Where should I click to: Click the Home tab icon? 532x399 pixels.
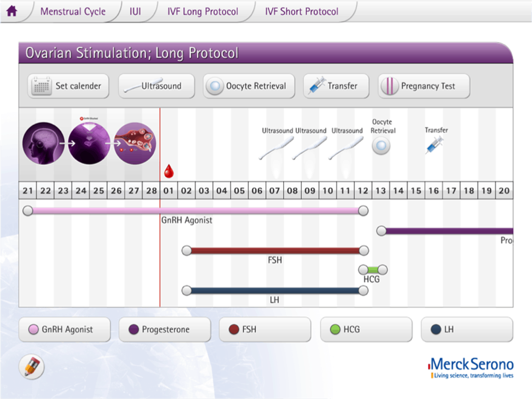click(12, 12)
